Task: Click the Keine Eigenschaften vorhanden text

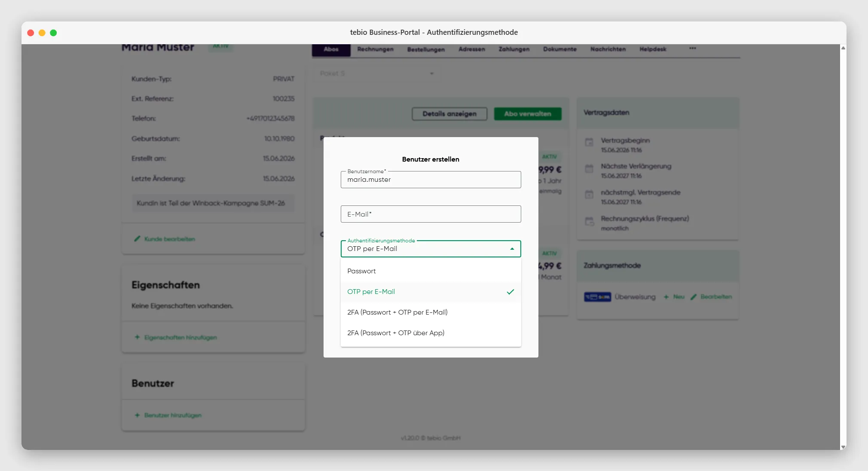Action: coord(182,306)
